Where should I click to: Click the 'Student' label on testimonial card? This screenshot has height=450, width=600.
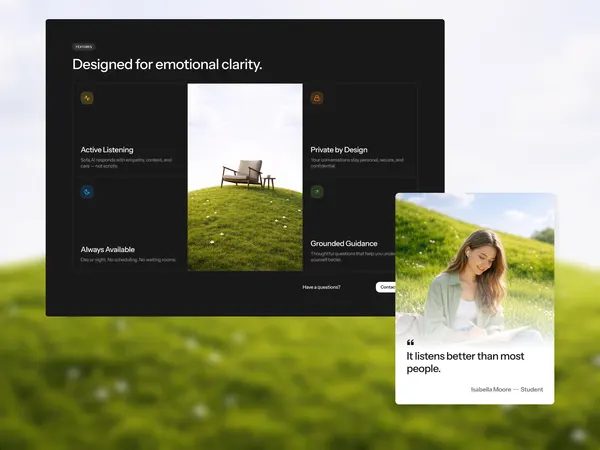click(x=532, y=390)
